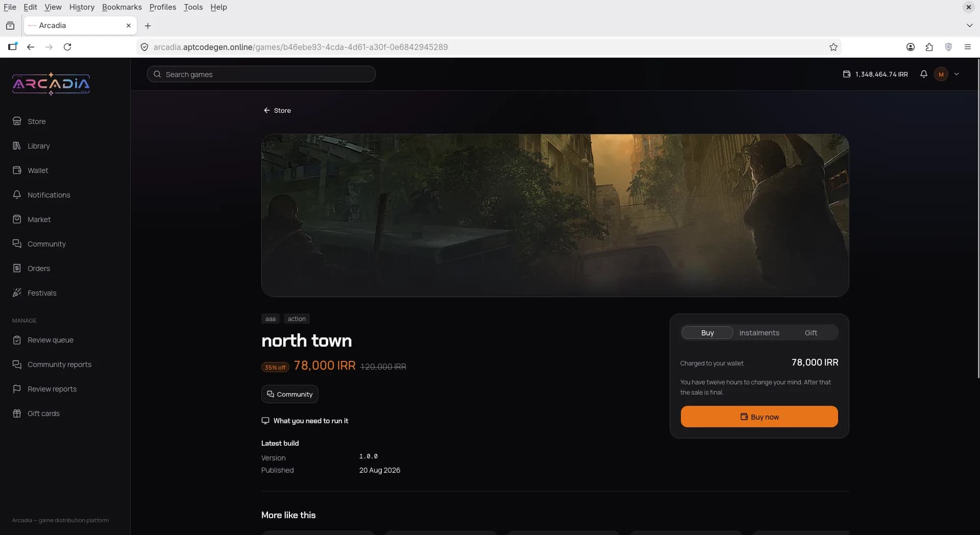Click the user avatar M

(x=941, y=74)
